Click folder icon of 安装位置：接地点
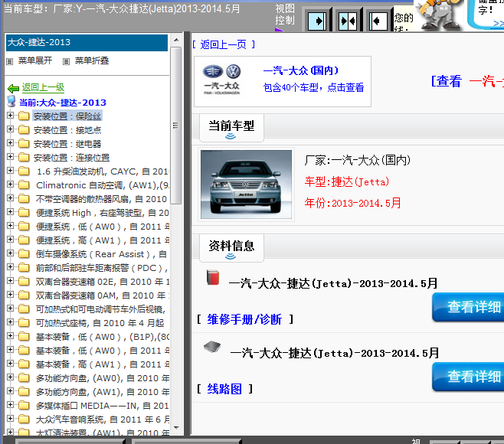 point(24,130)
